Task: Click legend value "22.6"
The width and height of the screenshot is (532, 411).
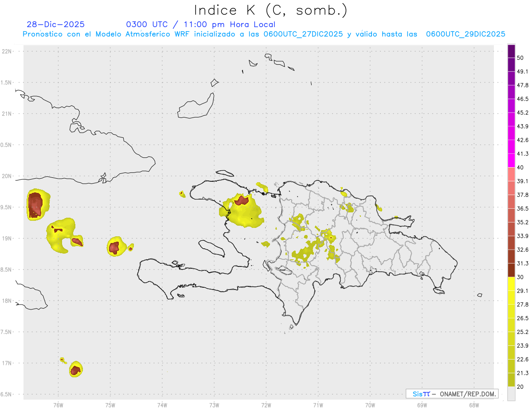Action: pos(522,360)
